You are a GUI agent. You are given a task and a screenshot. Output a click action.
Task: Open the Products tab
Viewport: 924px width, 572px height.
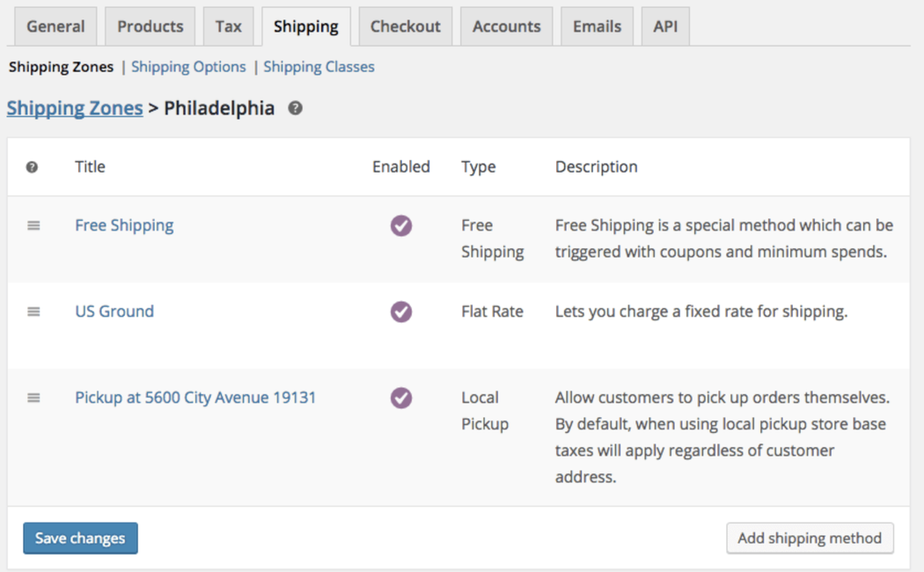150,26
